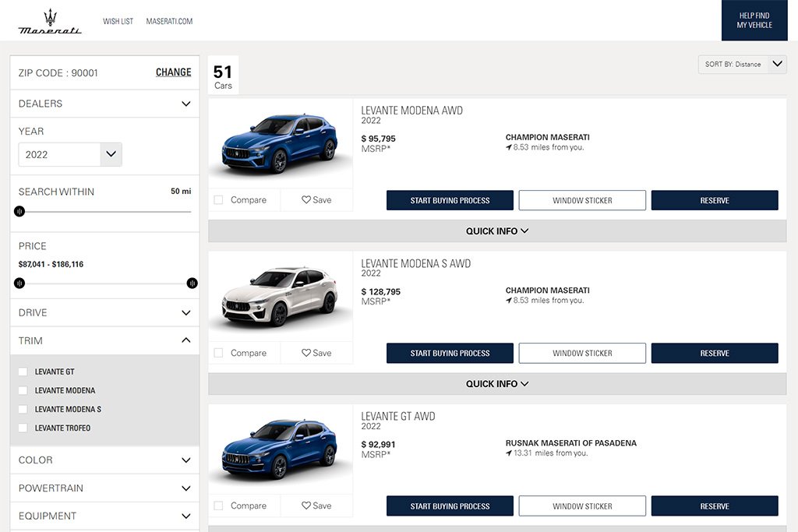Screen dimensions: 798x532
Task: Expand the Dealers filter section
Action: click(x=105, y=104)
